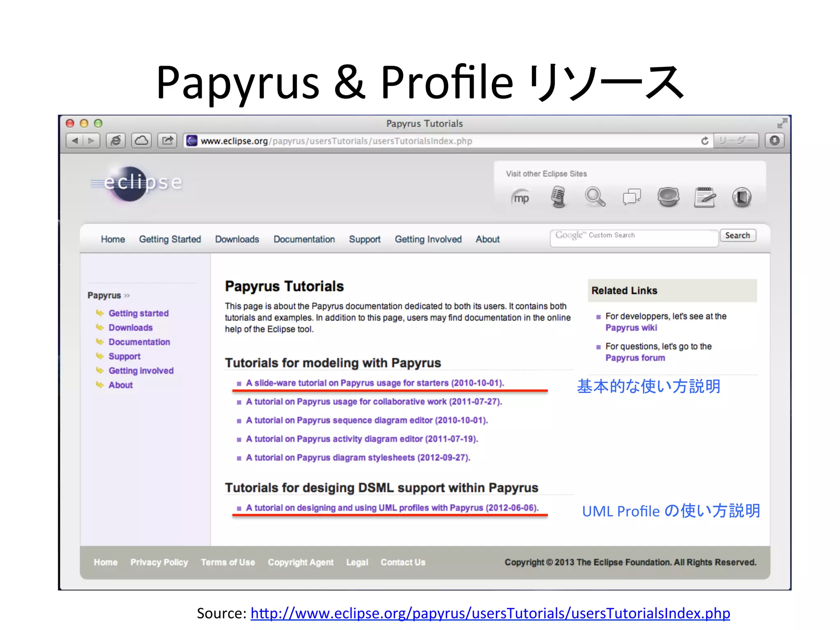Open the Eclipse wiki notepad icon
This screenshot has width=840, height=630.
(x=705, y=197)
